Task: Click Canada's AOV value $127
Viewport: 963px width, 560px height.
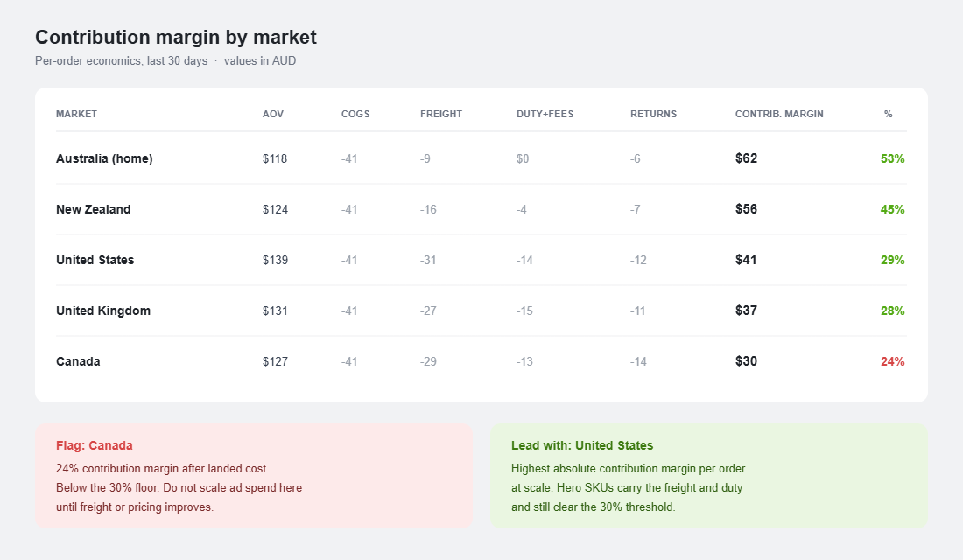Action: tap(275, 361)
